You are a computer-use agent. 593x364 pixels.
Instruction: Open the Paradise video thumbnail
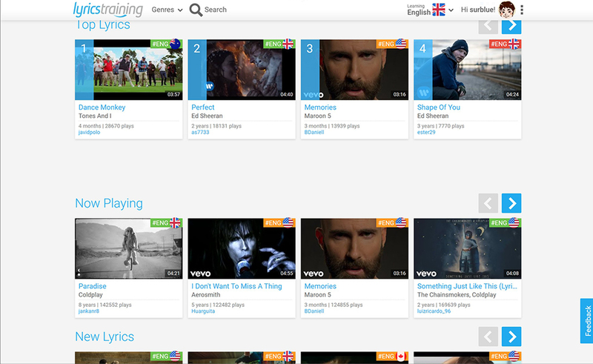[x=128, y=248]
